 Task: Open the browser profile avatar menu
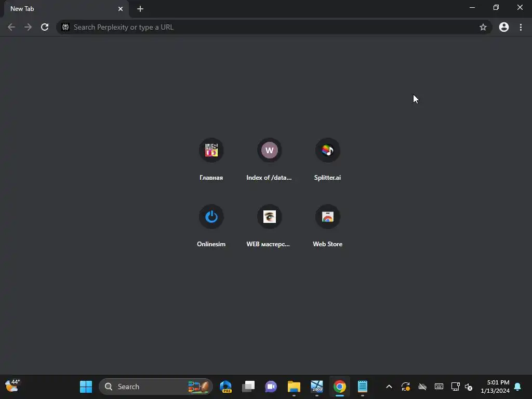pos(504,27)
